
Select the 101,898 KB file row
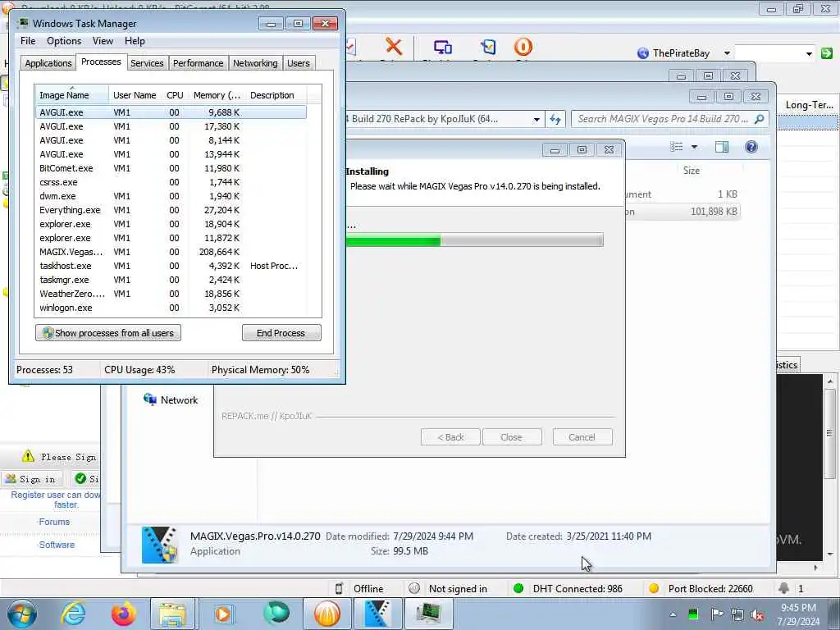coord(683,212)
